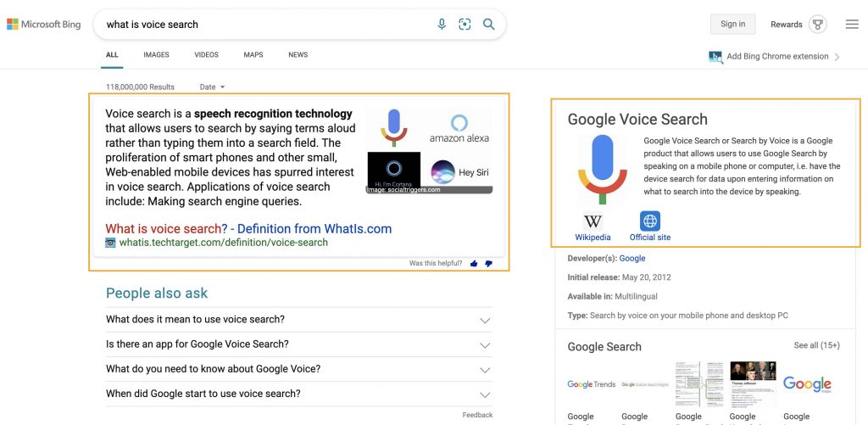This screenshot has height=425, width=868.
Task: Open the Date filter dropdown
Action: [213, 87]
